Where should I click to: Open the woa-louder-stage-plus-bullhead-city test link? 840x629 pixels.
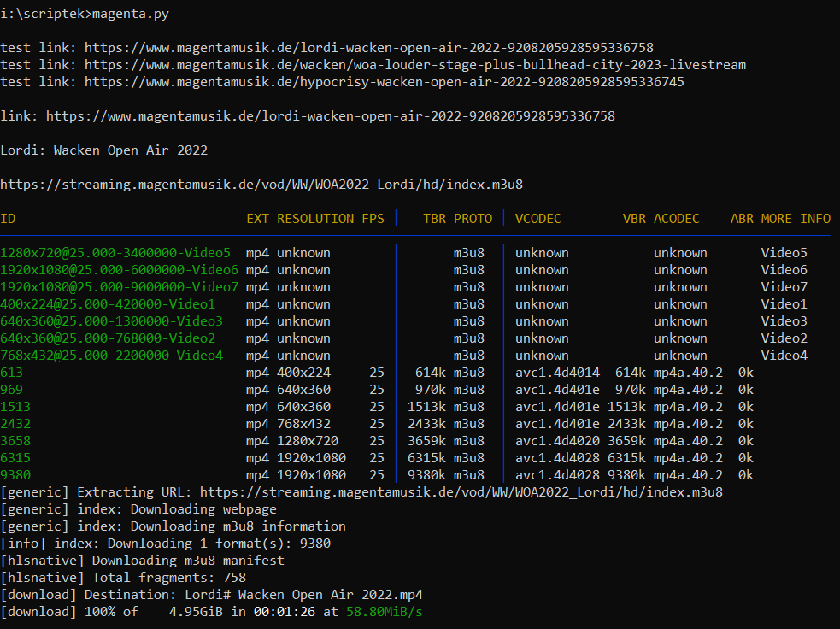[x=414, y=65]
